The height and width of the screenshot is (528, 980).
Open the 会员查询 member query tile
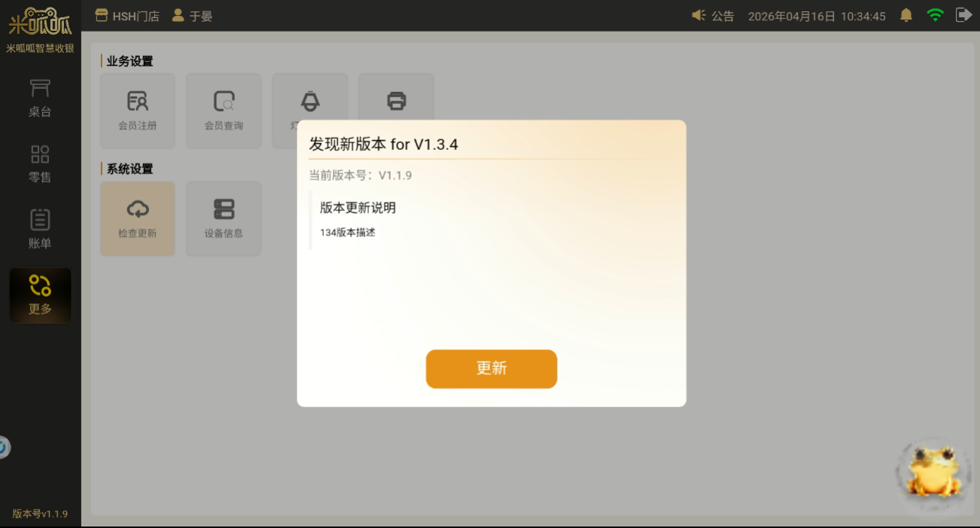[224, 110]
